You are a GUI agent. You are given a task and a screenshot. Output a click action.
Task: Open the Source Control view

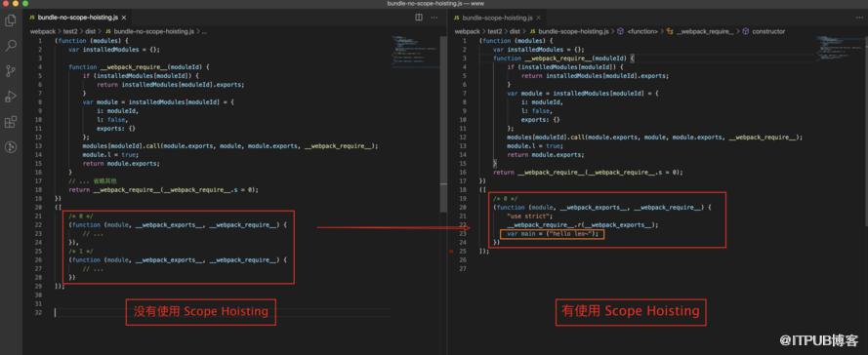coord(11,71)
